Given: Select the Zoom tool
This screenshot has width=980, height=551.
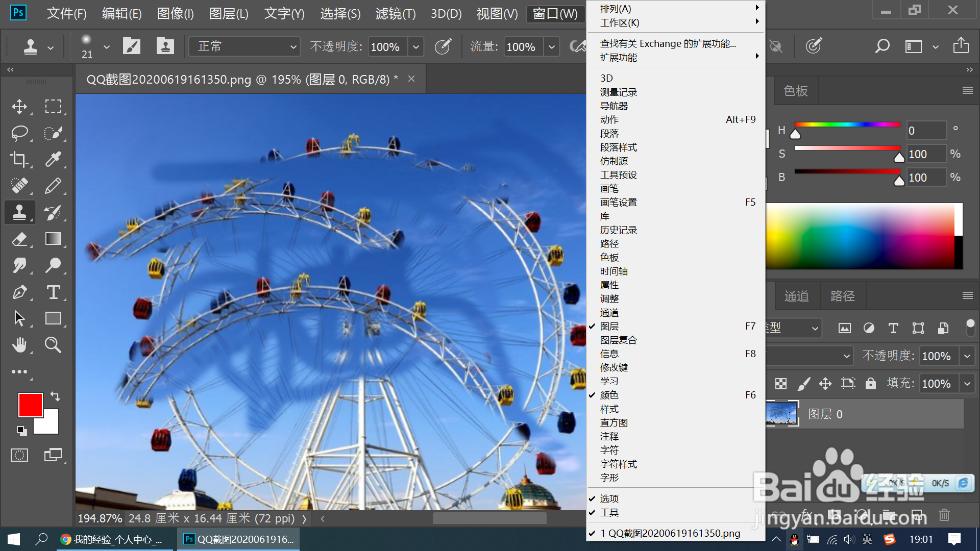Looking at the screenshot, I should point(53,345).
